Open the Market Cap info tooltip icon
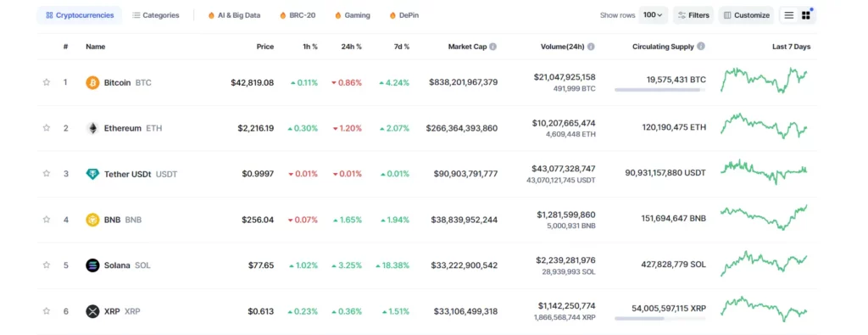Screen dimensions: 868x335 492,47
